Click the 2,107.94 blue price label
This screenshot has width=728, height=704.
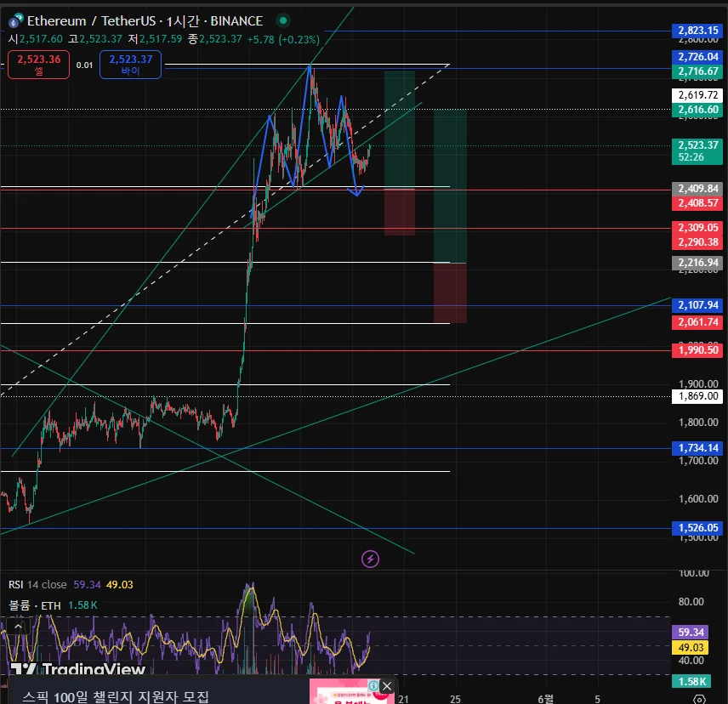697,305
